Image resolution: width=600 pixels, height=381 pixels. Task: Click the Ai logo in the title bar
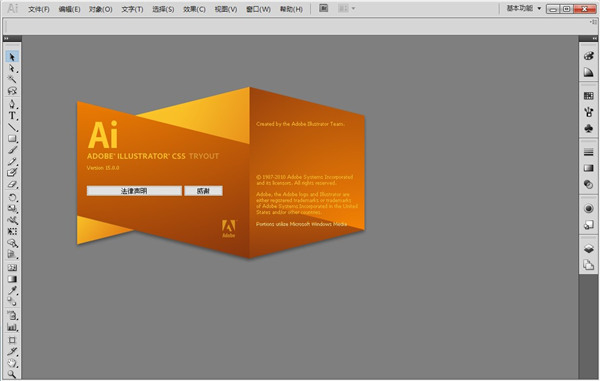[13, 8]
